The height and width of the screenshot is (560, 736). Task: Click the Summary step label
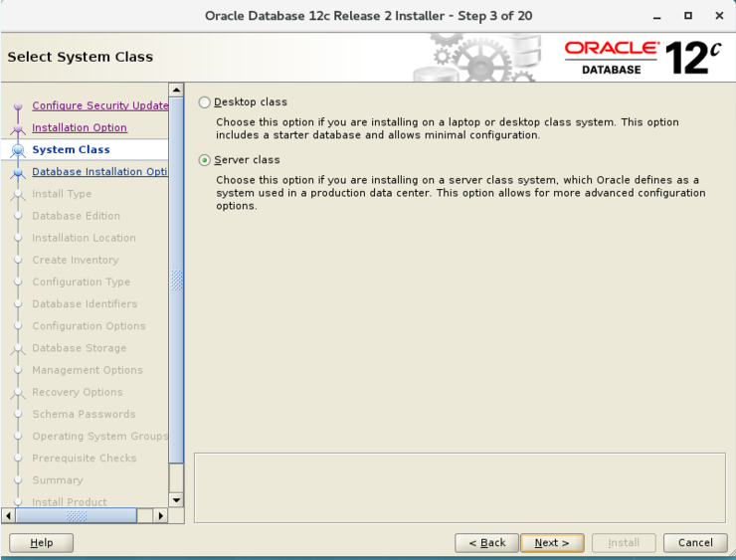click(58, 480)
